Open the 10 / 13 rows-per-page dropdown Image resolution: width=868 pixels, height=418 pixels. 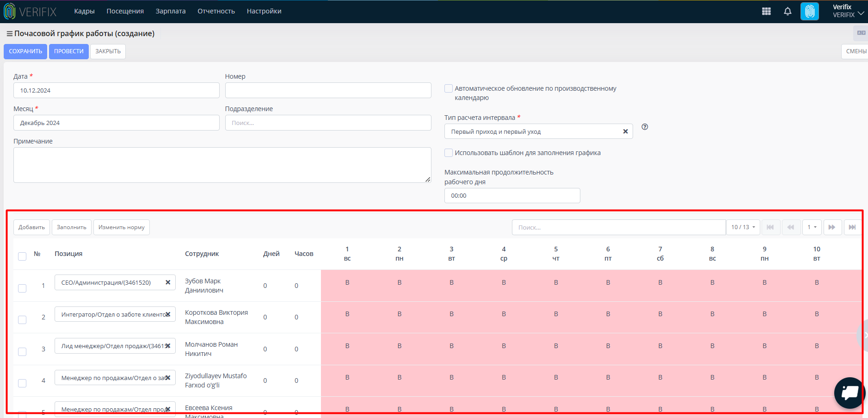tap(743, 227)
